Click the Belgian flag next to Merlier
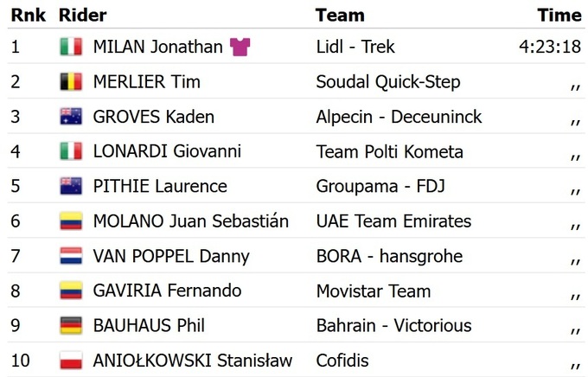The image size is (588, 377). (71, 82)
